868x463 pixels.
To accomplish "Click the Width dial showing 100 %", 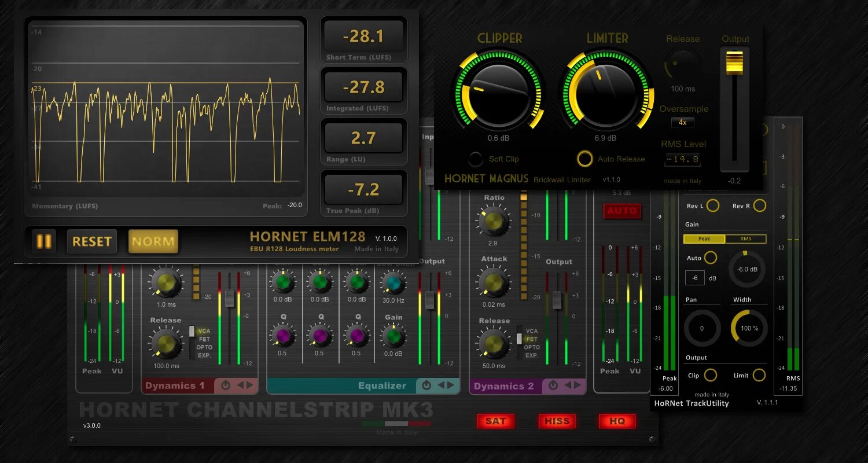I will pyautogui.click(x=749, y=328).
